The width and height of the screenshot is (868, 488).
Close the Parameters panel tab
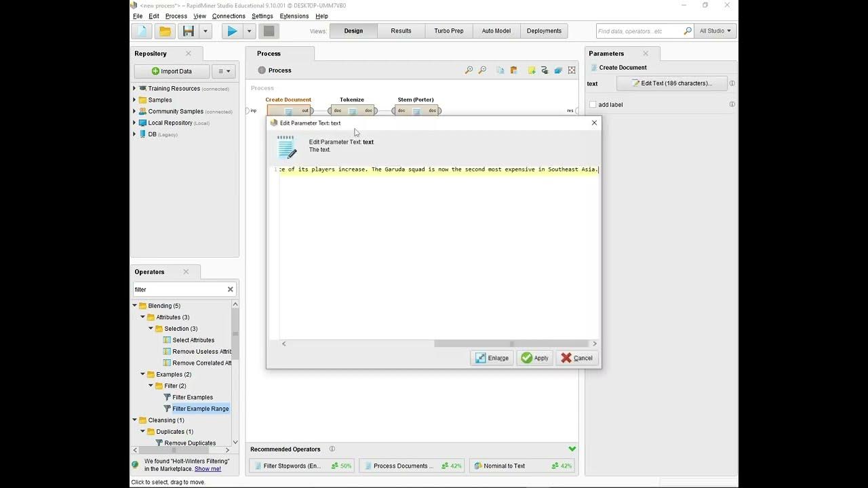[646, 54]
